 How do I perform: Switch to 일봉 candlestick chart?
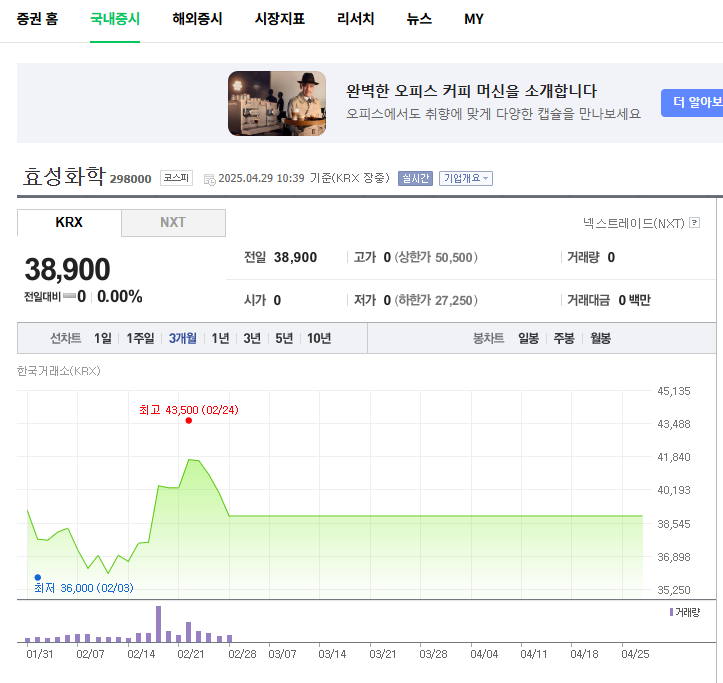coord(528,339)
